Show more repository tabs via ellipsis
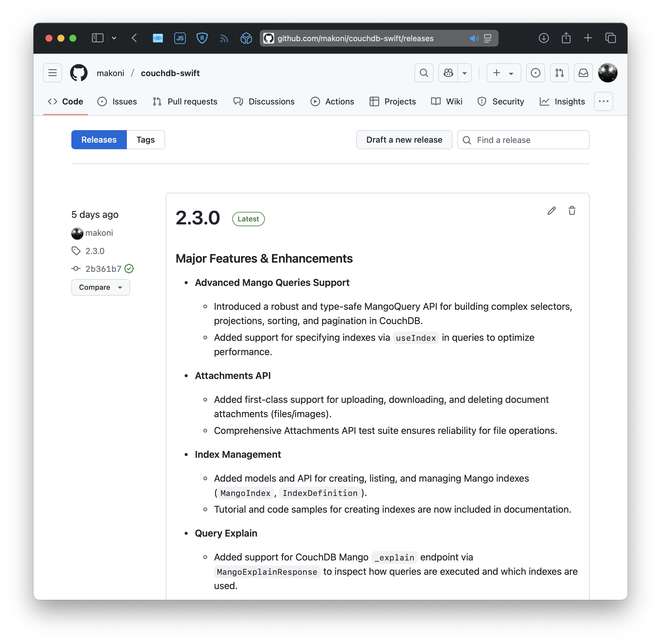This screenshot has height=644, width=661. pos(603,101)
